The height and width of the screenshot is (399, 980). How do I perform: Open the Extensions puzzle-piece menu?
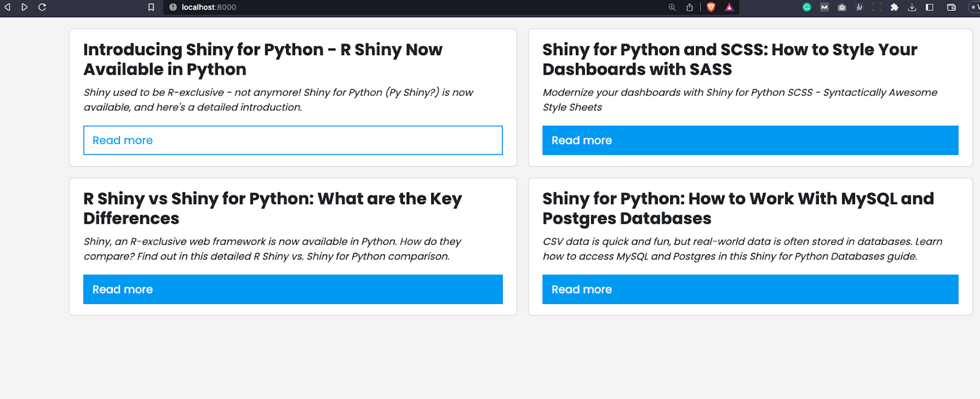[894, 7]
